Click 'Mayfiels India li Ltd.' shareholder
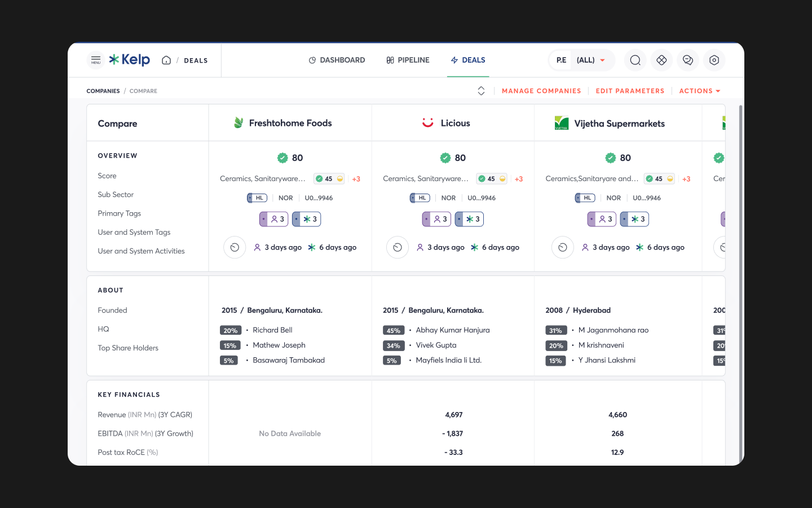Viewport: 812px width, 508px height. 448,360
